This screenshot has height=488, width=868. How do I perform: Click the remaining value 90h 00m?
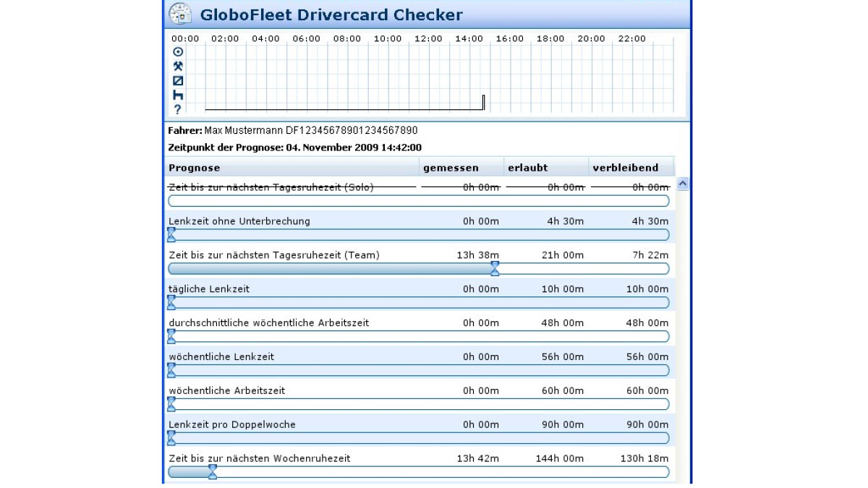(x=647, y=425)
